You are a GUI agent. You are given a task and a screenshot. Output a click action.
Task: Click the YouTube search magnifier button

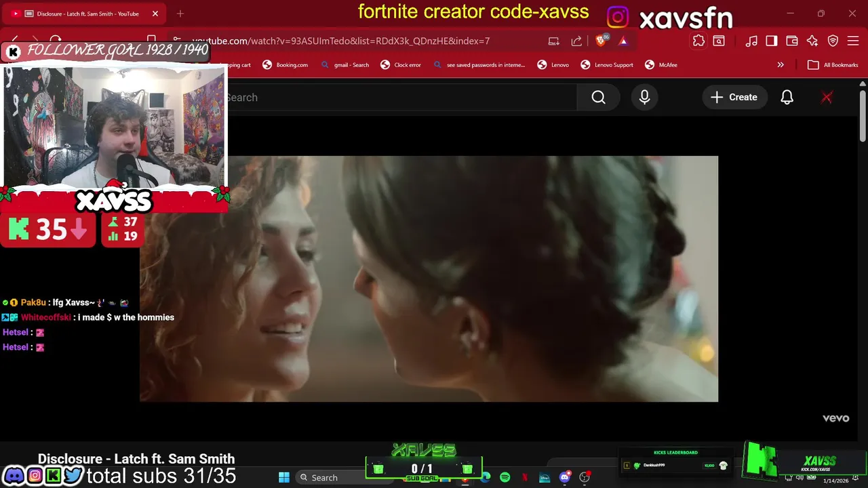(x=598, y=98)
